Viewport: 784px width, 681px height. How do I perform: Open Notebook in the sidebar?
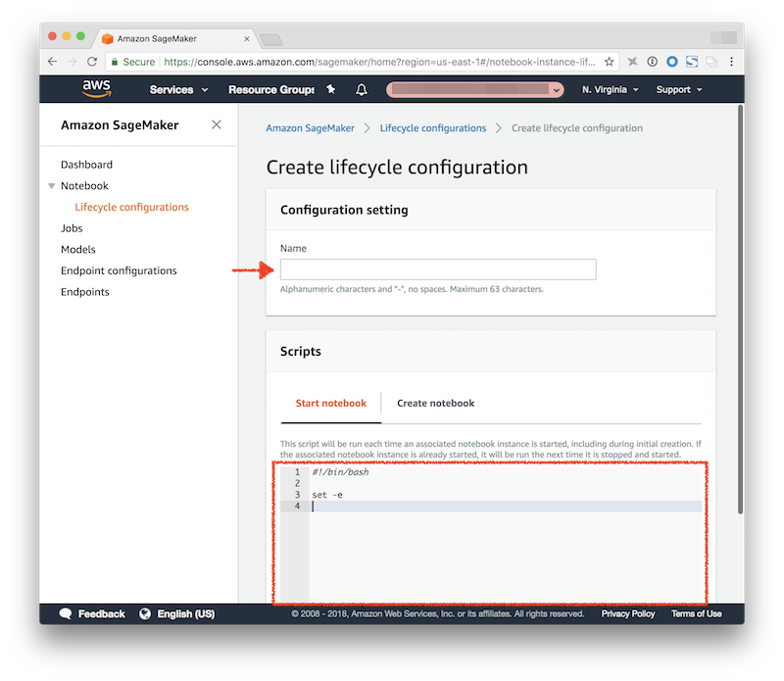tap(84, 185)
